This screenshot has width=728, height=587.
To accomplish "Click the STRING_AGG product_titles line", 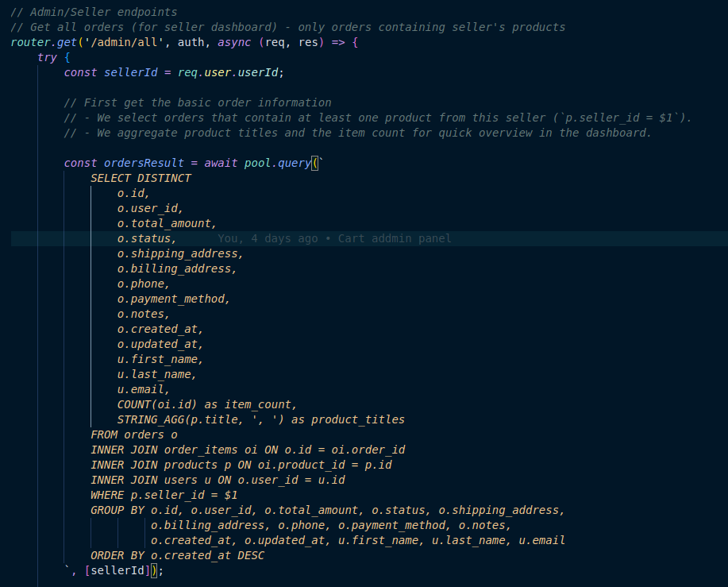I will [260, 419].
